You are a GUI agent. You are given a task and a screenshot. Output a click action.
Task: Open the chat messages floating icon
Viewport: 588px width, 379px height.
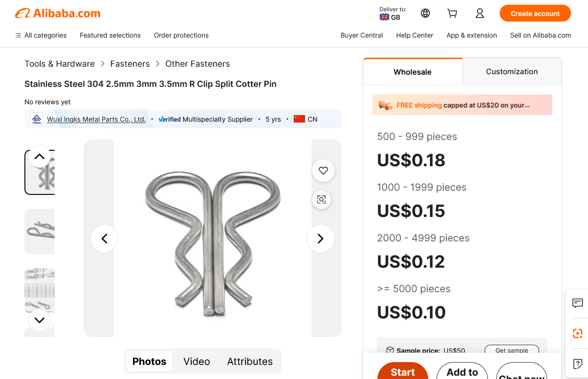coord(578,303)
